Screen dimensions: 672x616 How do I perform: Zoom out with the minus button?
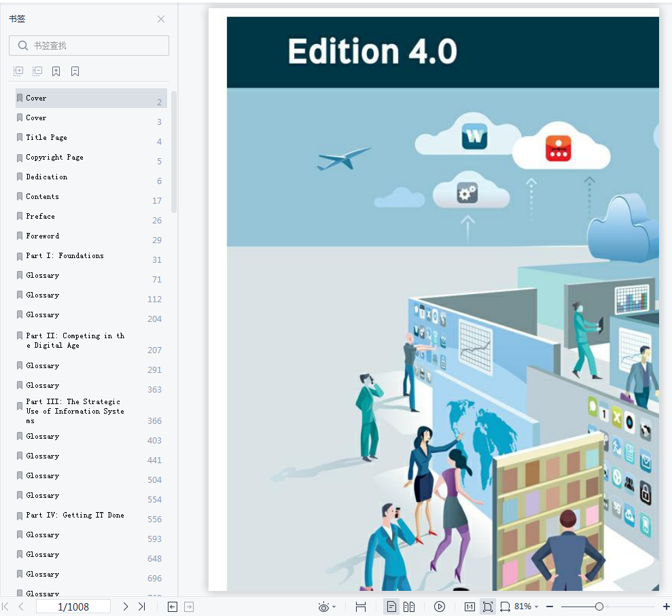point(550,606)
